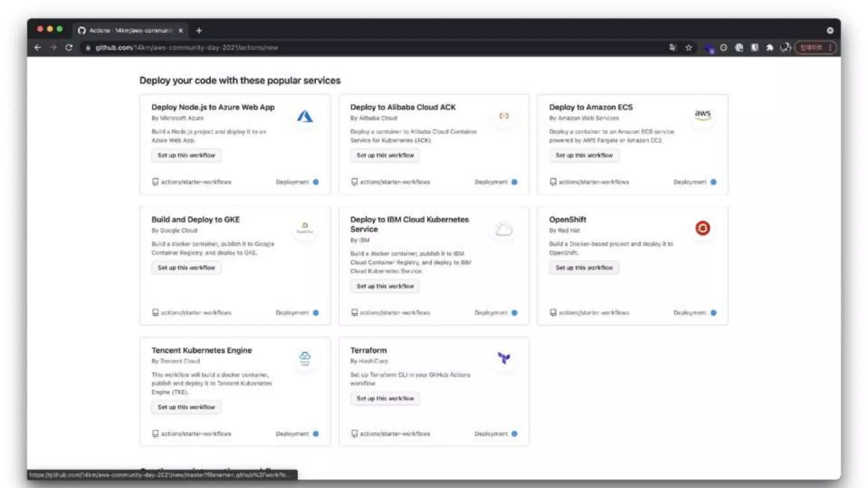Set up Build and Deploy to GKE workflow
This screenshot has height=488, width=868.
[186, 268]
